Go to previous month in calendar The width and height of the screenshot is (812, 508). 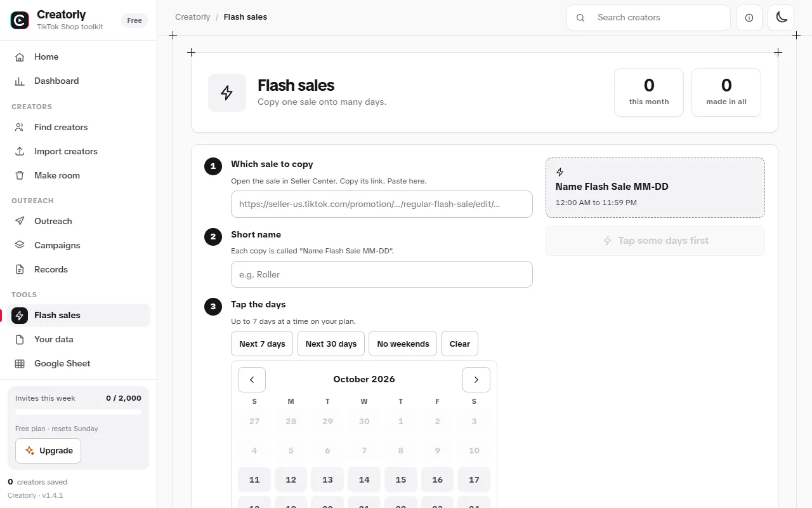[252, 380]
